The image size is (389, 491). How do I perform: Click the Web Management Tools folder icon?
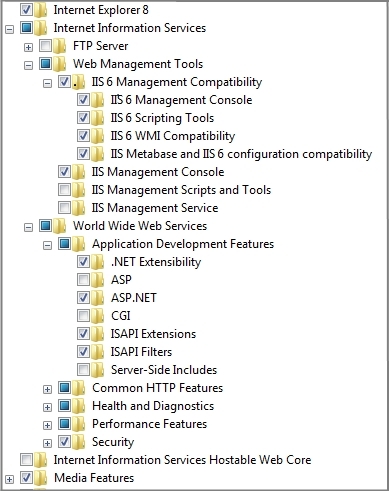coord(60,64)
